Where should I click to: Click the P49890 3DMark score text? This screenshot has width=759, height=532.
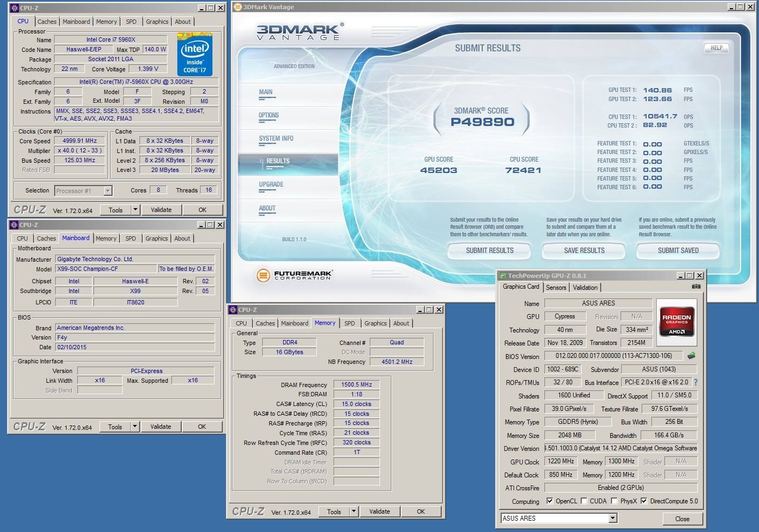[x=482, y=122]
